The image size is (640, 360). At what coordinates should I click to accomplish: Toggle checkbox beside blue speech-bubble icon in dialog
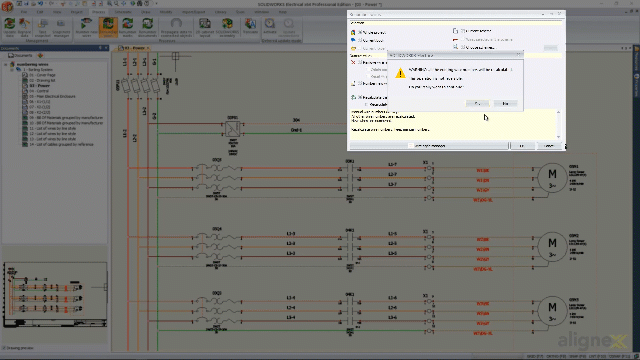360,40
